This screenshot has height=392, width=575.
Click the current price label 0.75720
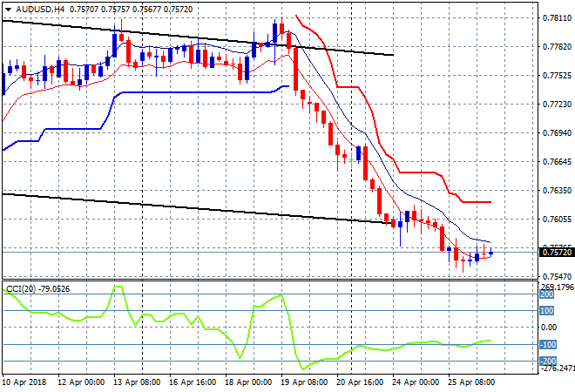[556, 253]
